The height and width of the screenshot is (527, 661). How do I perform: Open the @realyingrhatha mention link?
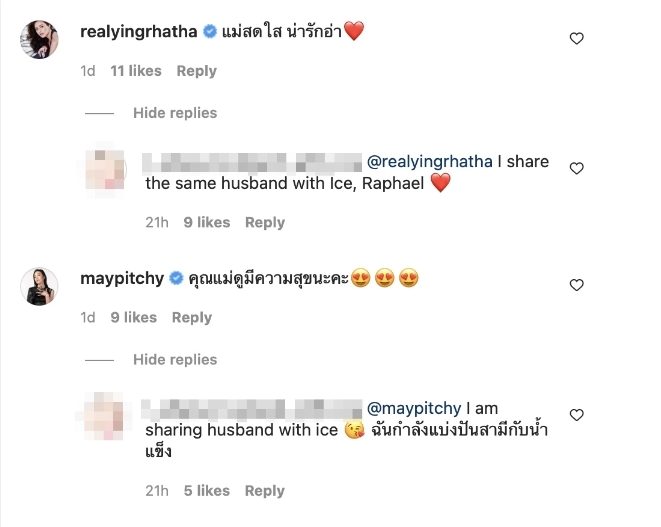tap(430, 161)
